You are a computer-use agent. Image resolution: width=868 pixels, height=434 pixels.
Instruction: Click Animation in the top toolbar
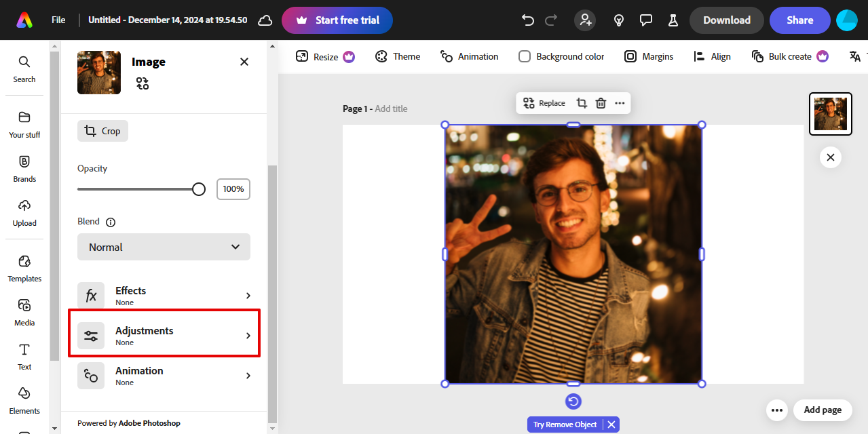469,56
